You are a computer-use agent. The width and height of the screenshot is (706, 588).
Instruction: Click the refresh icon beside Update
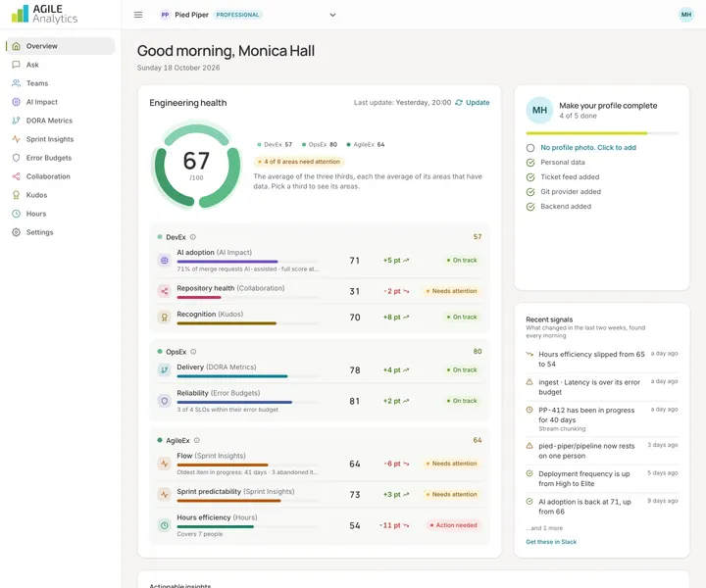(x=459, y=103)
